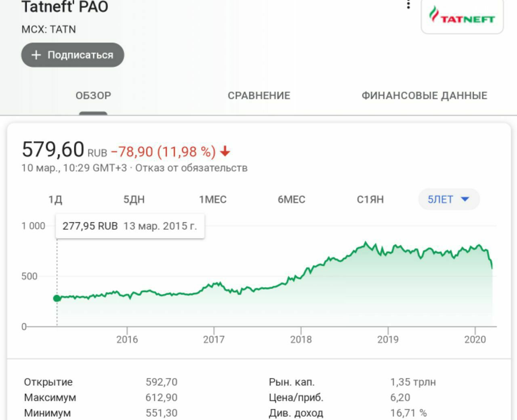Screen dimensions: 517x420
Task: Click the Рын. кап. value 1,35 трлн
Action: (x=413, y=382)
